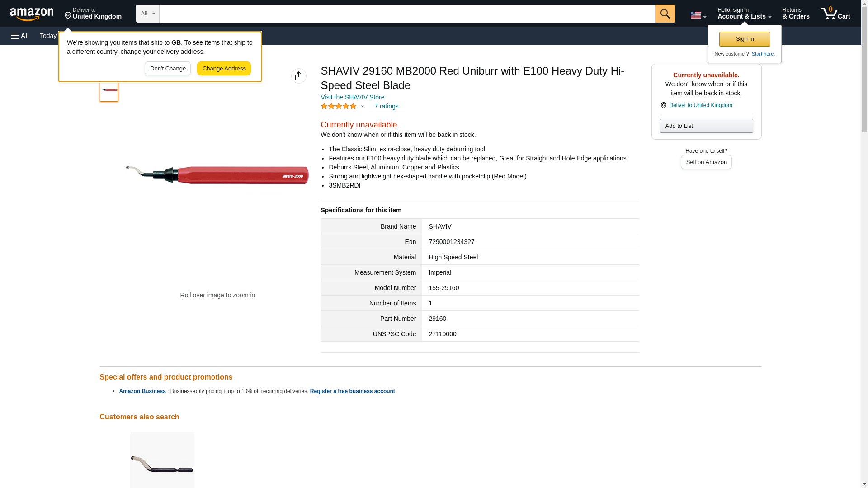Click the Don't Change button
Viewport: 868px width, 488px height.
pos(167,69)
